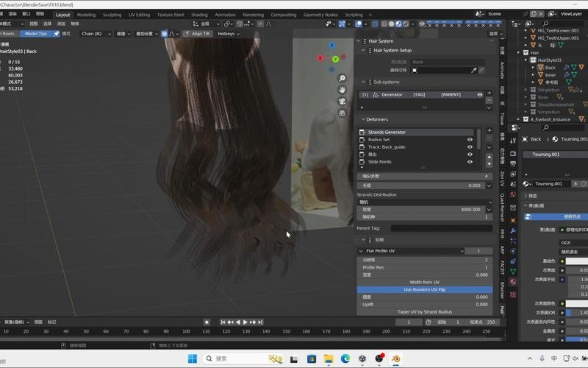Open Flat Profile UV dropdown
The height and width of the screenshot is (368, 588).
coord(411,251)
